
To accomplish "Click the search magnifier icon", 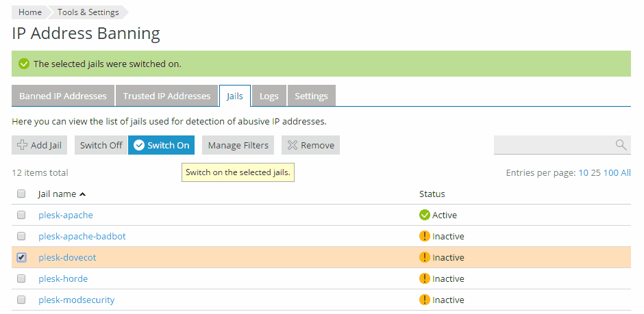I will [621, 144].
